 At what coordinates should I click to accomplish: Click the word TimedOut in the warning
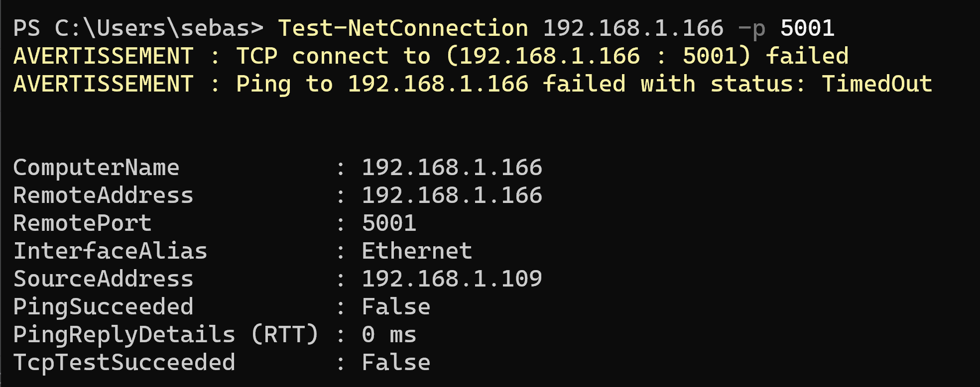click(877, 84)
